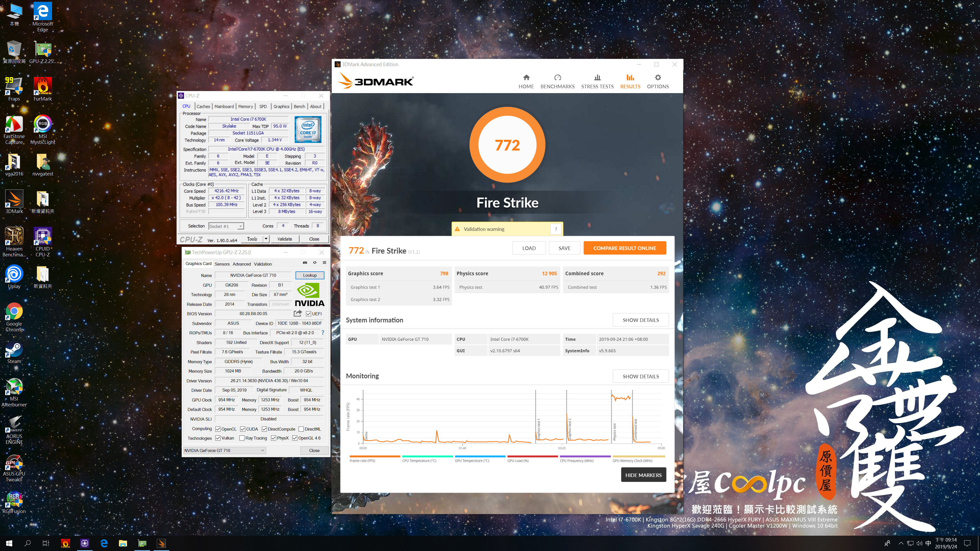Click the Validation warning help question mark
980x551 pixels.
(x=556, y=229)
